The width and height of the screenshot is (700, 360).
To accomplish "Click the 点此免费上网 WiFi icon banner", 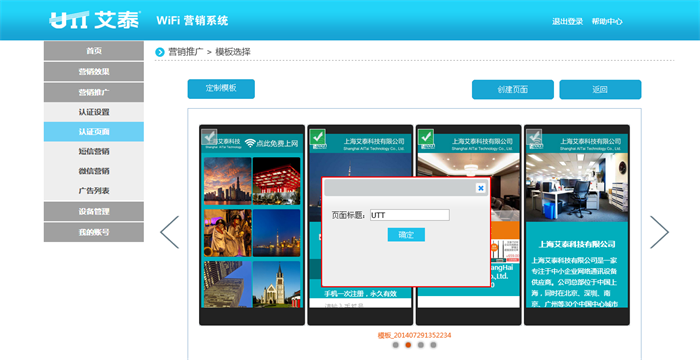I will (x=271, y=143).
